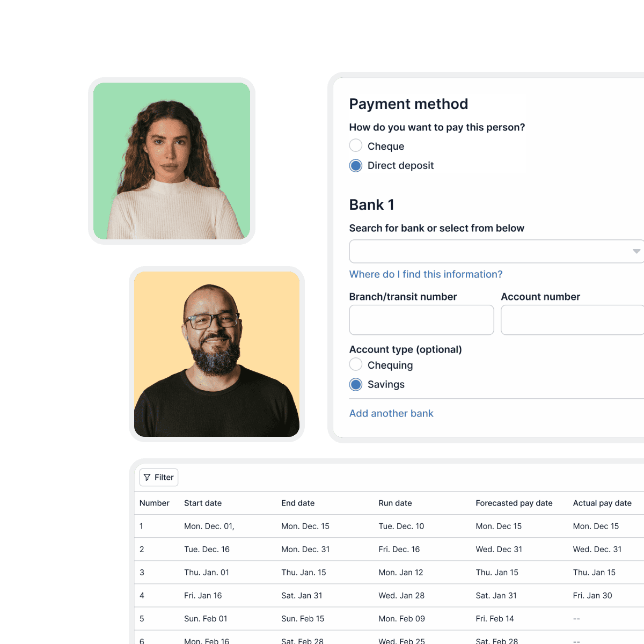This screenshot has width=644, height=644.
Task: Click the Run date column header
Action: [x=395, y=503]
